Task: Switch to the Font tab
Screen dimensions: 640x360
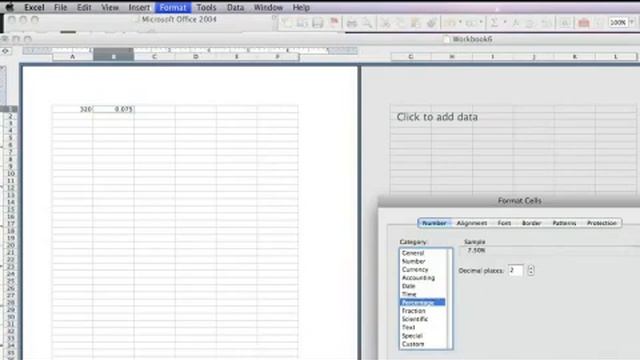Action: coord(504,223)
